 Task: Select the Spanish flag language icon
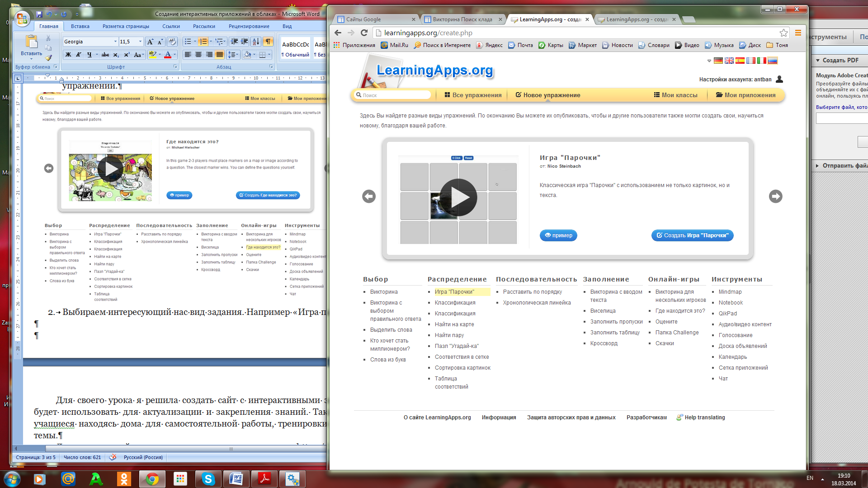(x=740, y=61)
